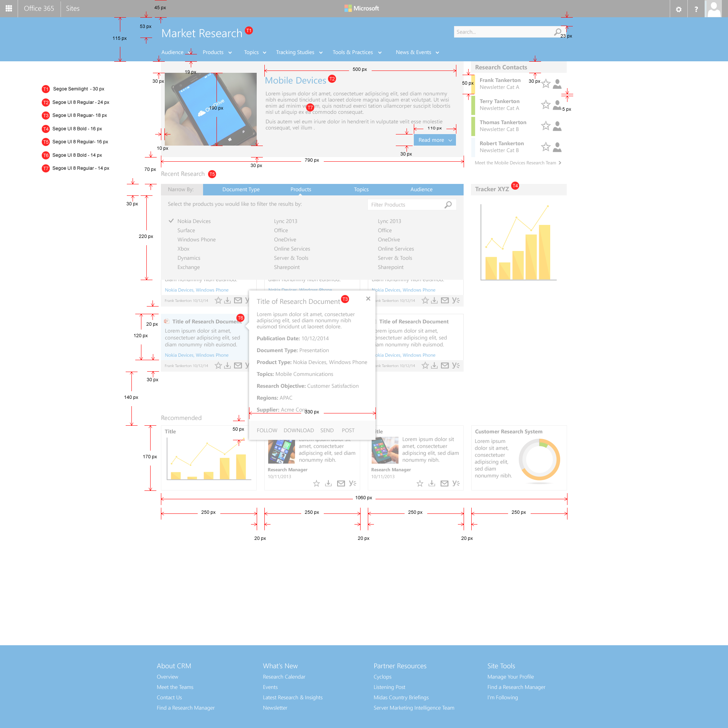Download the first top-row research card

227,300
